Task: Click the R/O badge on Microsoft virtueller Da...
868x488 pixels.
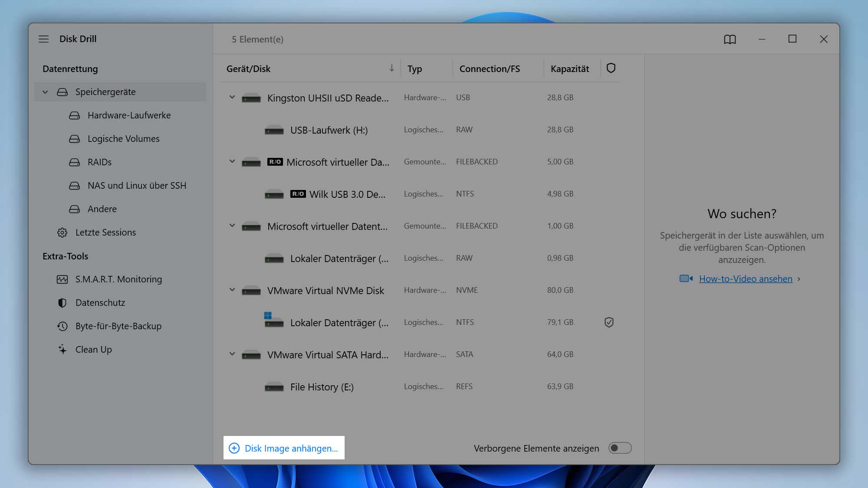Action: [x=275, y=162]
